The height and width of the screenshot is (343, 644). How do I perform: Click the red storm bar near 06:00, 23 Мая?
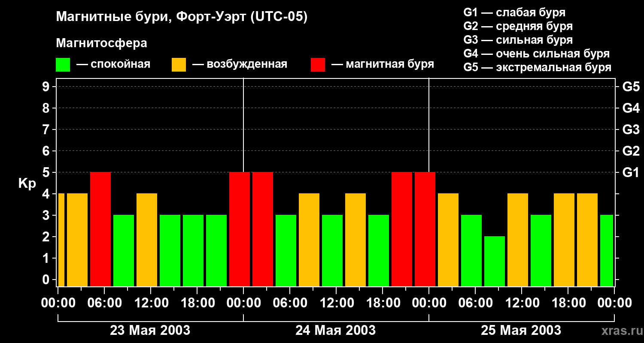100,229
